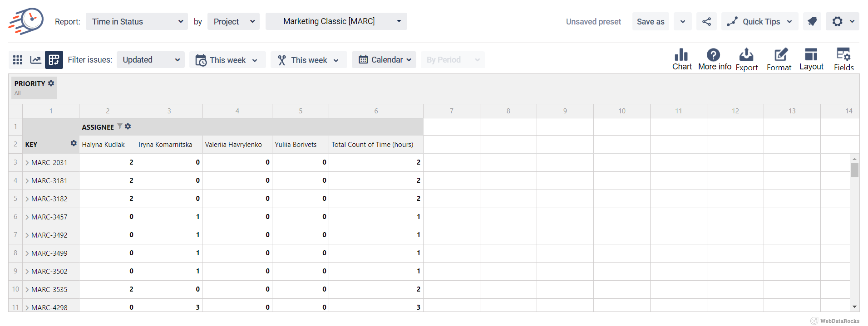Open the Quick Tips menu

(759, 21)
